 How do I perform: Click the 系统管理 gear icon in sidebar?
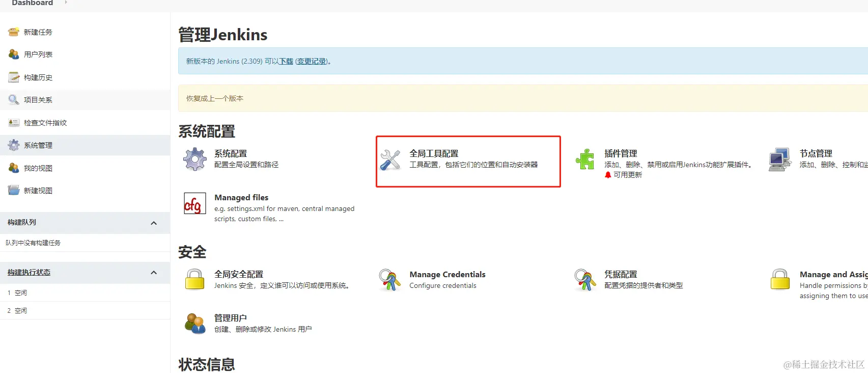tap(14, 145)
